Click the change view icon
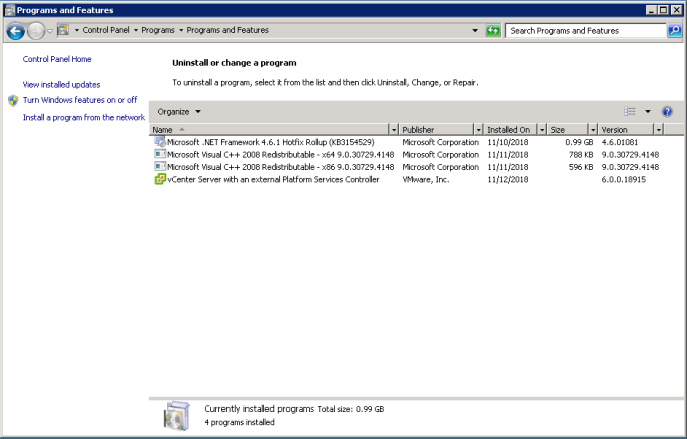Screen dimensions: 687x439 [x=630, y=112]
